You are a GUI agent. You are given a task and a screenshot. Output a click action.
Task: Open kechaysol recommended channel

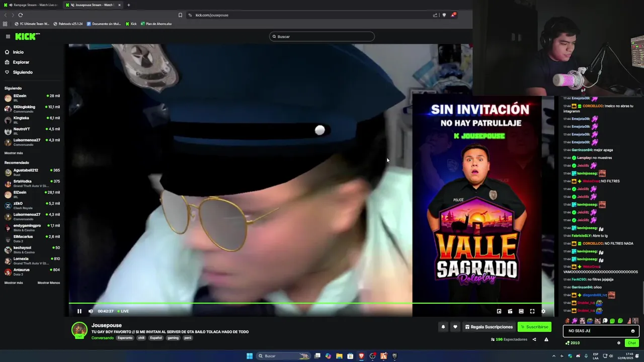click(x=32, y=249)
